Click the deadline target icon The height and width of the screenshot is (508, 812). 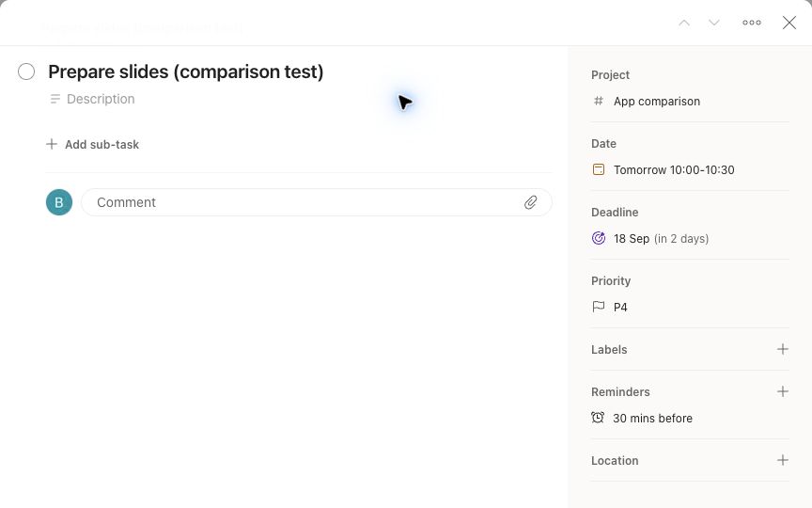[x=598, y=238]
